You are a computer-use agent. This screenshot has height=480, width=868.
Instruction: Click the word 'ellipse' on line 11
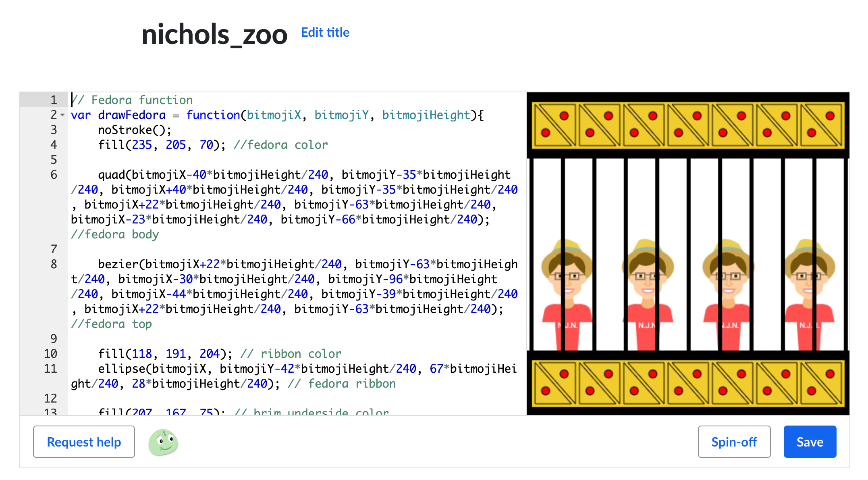[x=122, y=369]
